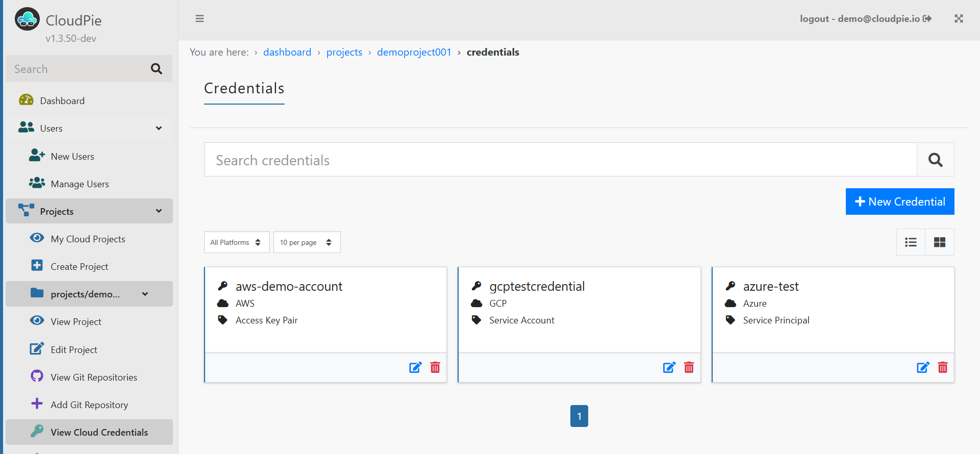Click the tag icon beside Access Key Pair
The width and height of the screenshot is (980, 454).
click(x=222, y=320)
